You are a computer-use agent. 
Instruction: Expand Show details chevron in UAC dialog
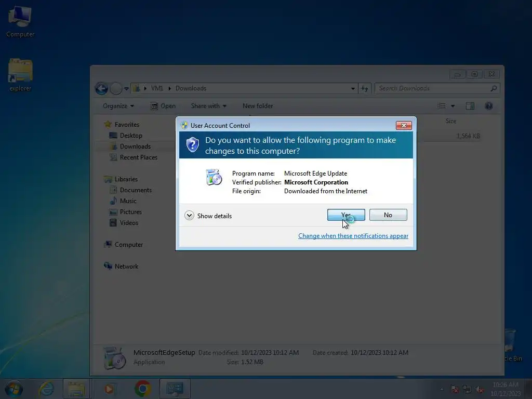(x=189, y=216)
